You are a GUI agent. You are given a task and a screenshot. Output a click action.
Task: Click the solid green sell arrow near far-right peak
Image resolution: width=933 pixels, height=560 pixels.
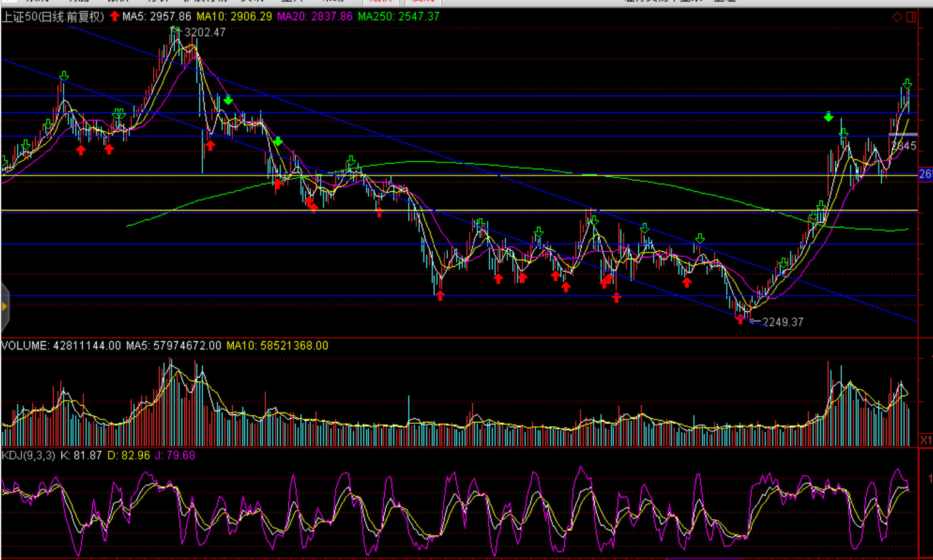click(x=829, y=117)
